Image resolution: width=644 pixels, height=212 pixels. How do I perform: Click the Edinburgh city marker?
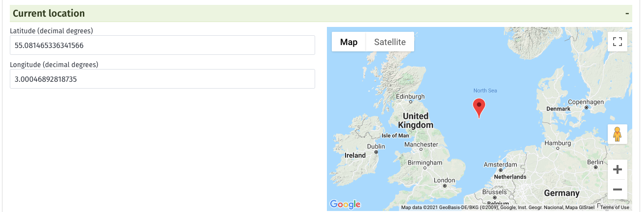[x=410, y=102]
